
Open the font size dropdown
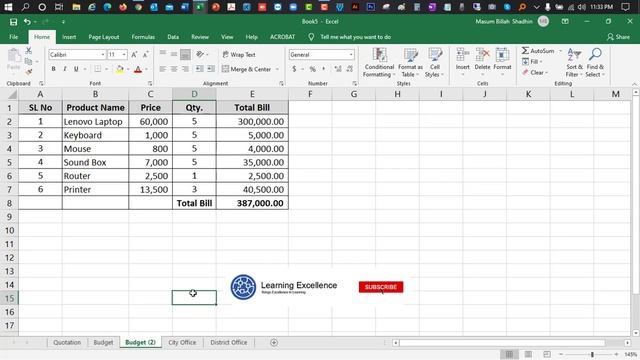pos(124,55)
